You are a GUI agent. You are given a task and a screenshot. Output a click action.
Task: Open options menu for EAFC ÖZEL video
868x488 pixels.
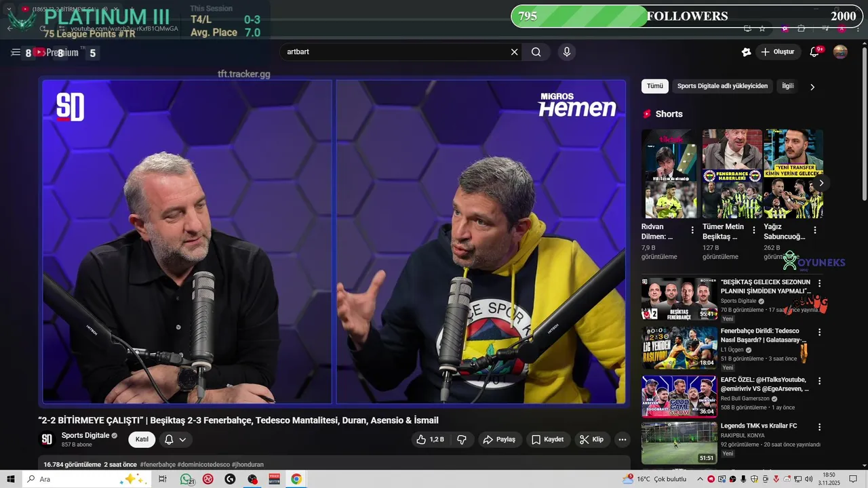(819, 382)
